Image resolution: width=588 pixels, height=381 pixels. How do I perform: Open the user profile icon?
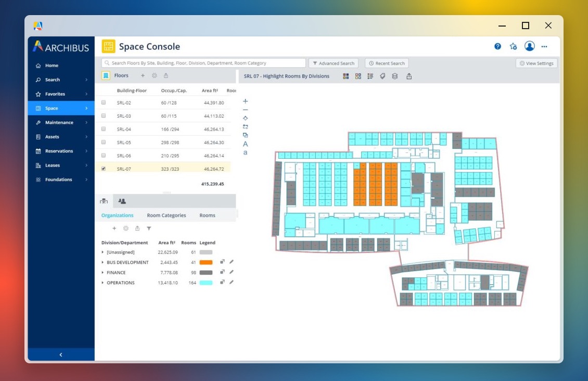click(529, 46)
